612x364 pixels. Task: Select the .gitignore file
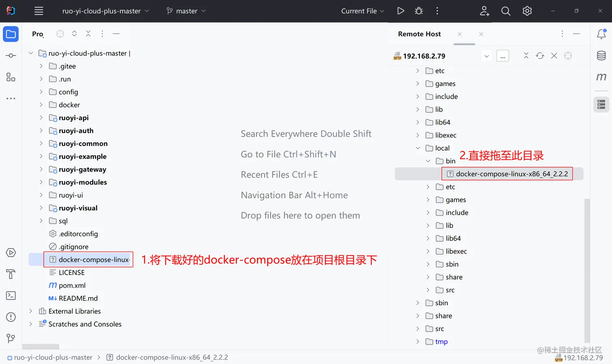pos(69,247)
